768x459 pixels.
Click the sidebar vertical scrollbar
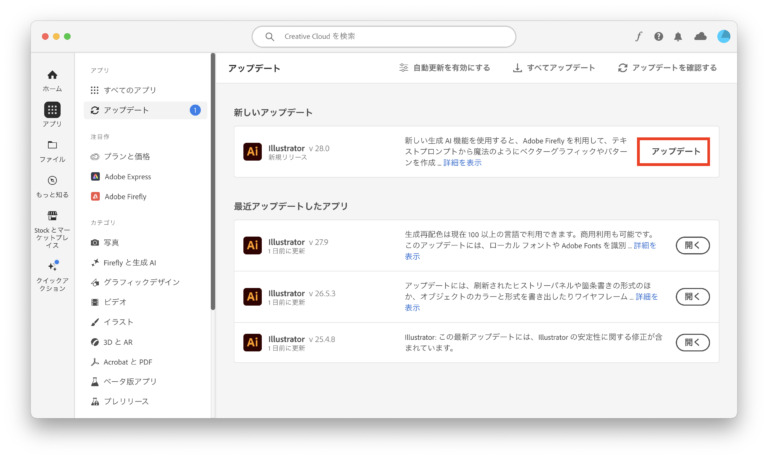213,181
